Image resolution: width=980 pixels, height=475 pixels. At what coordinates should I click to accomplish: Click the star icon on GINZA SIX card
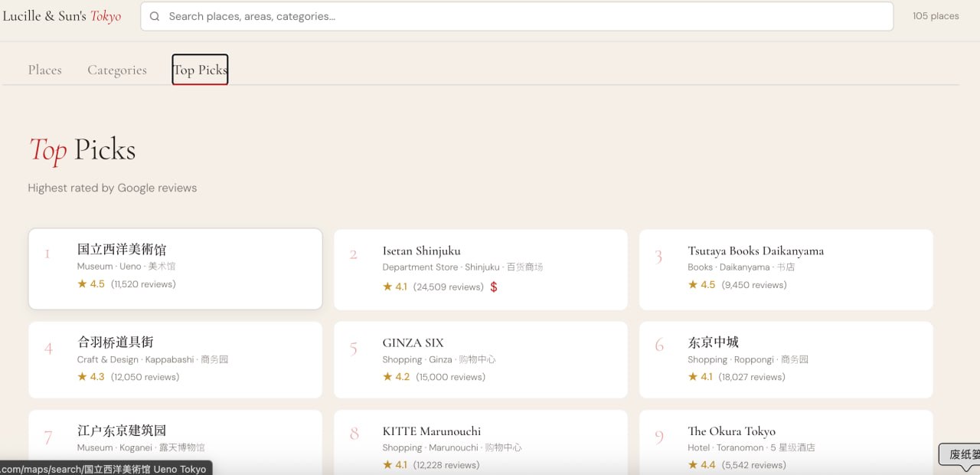(x=387, y=377)
